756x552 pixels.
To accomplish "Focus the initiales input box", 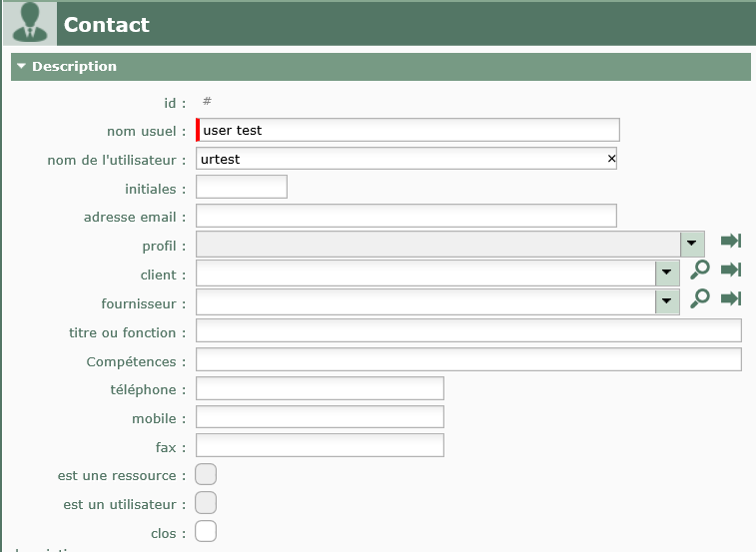I will 242,187.
